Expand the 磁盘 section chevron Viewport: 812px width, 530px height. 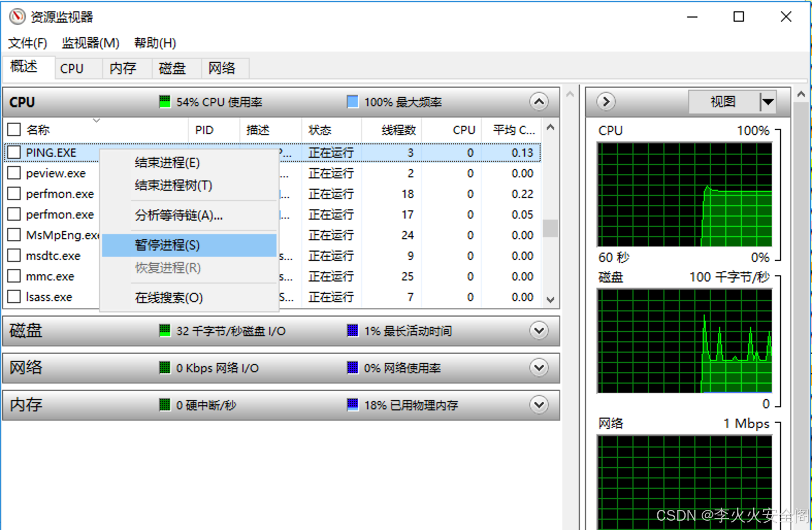pyautogui.click(x=539, y=330)
